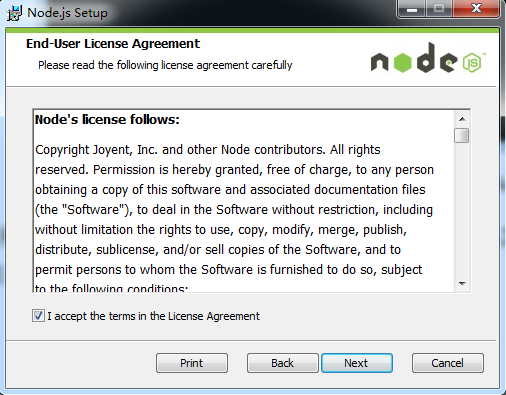Click the 'Node.js Setup' title bar text
506x395 pixels.
68,13
